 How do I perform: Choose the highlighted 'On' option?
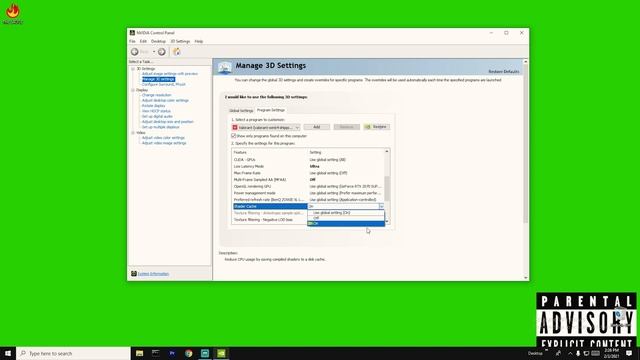(x=346, y=224)
